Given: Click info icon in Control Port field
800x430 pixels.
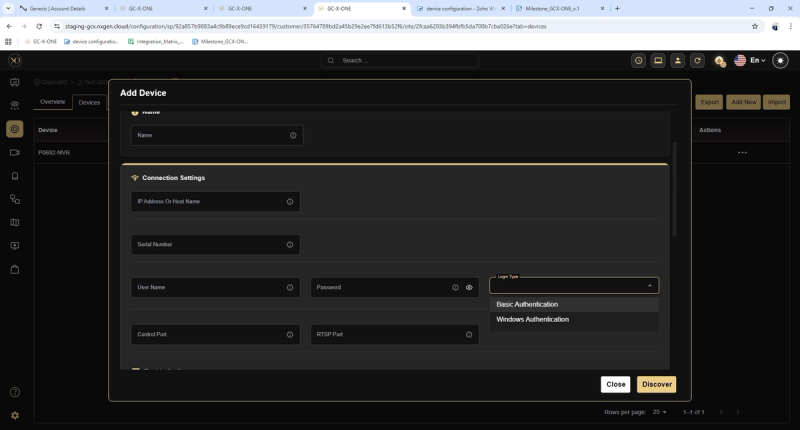Looking at the screenshot, I should [290, 335].
